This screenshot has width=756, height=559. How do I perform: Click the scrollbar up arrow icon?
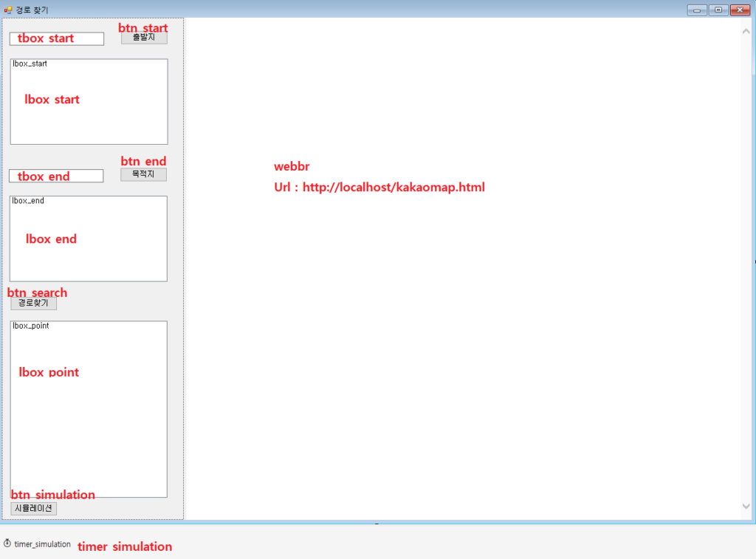[746, 30]
